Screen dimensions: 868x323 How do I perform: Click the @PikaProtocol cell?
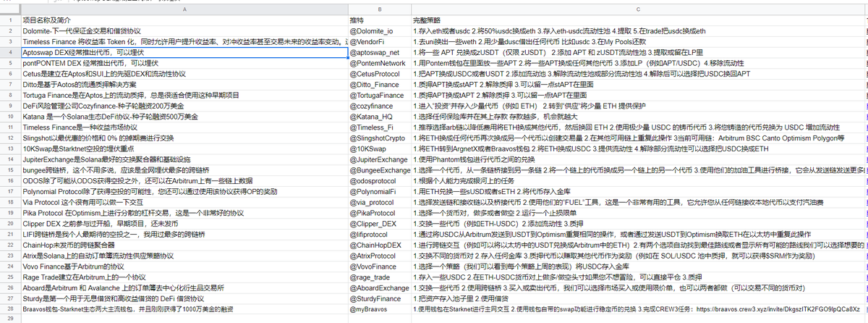(x=379, y=212)
